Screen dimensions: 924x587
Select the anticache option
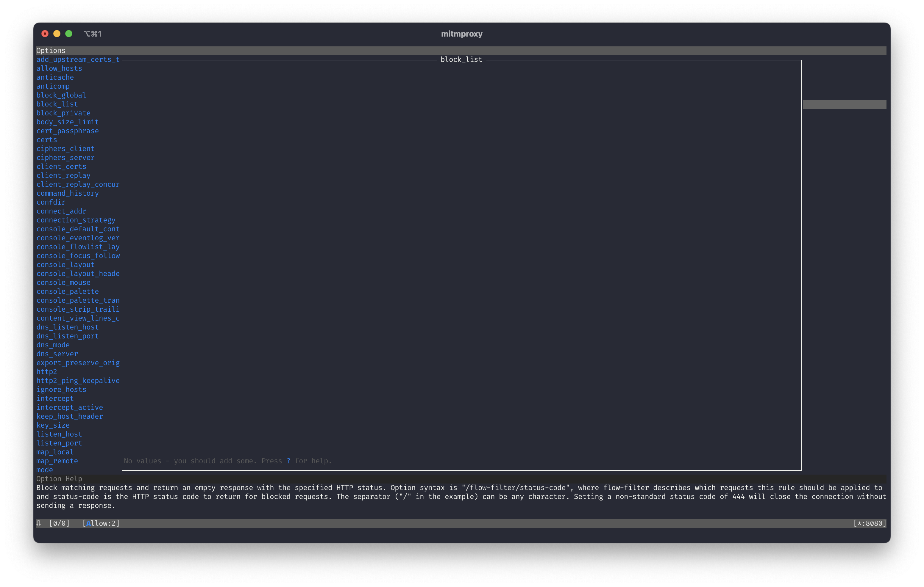tap(55, 77)
